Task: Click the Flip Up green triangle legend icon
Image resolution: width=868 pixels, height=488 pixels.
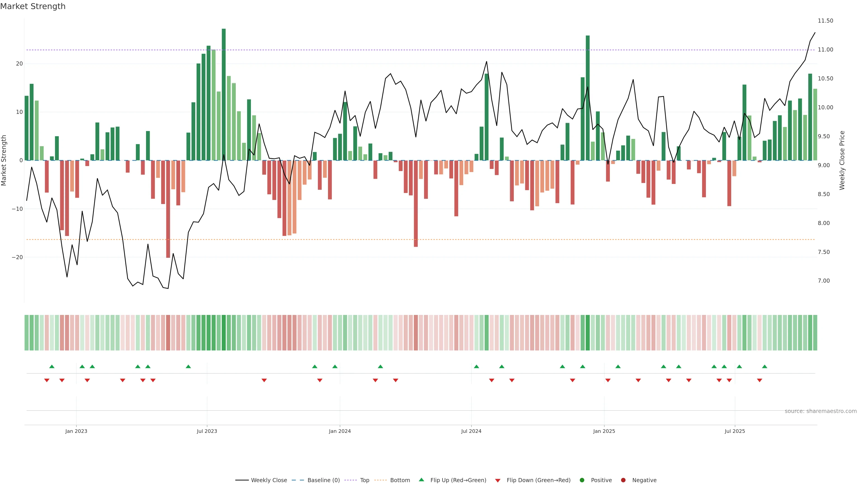Action: (421, 480)
